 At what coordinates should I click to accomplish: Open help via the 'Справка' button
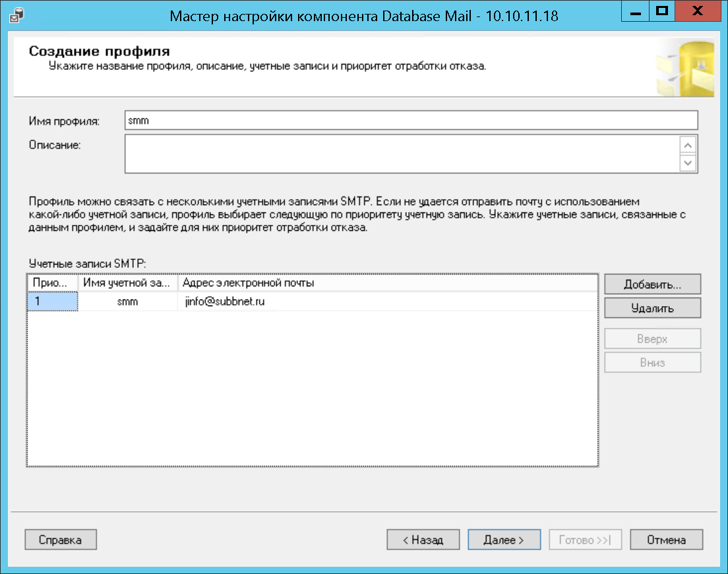point(61,540)
